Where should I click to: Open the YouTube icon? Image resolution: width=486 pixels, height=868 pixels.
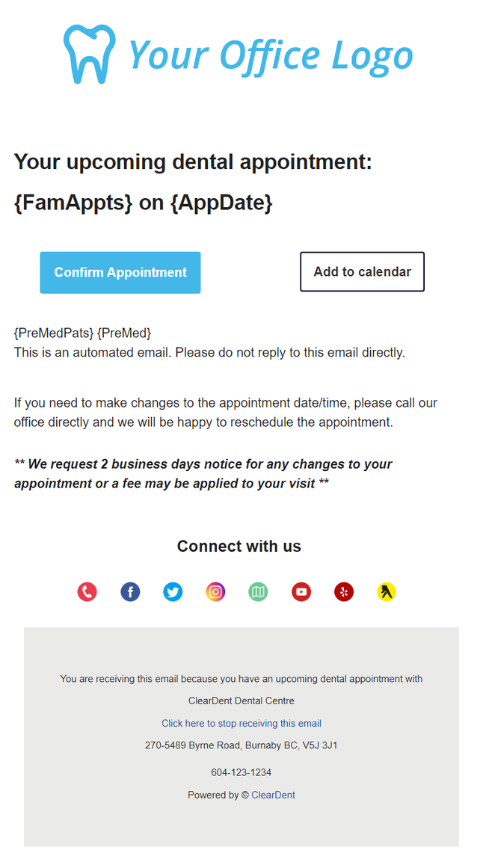(301, 592)
